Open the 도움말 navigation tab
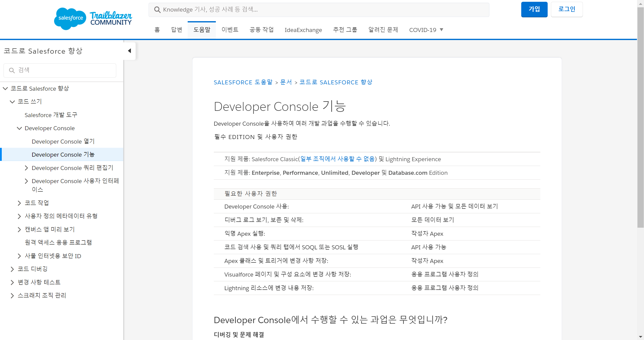This screenshot has height=340, width=644. [x=202, y=30]
